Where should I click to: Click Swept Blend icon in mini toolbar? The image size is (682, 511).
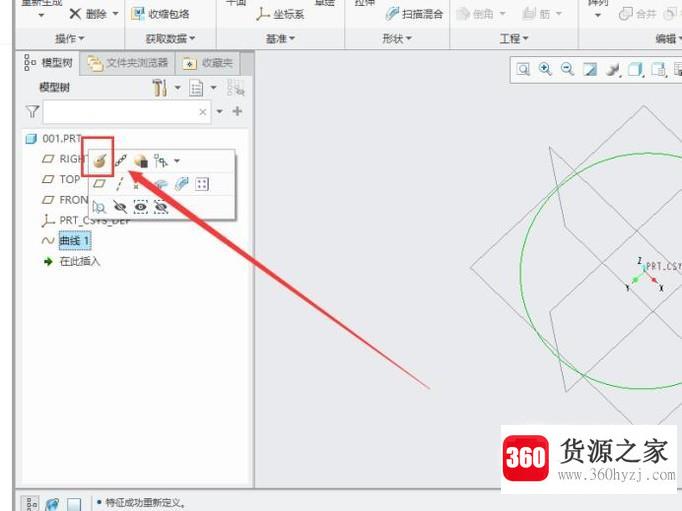click(181, 184)
